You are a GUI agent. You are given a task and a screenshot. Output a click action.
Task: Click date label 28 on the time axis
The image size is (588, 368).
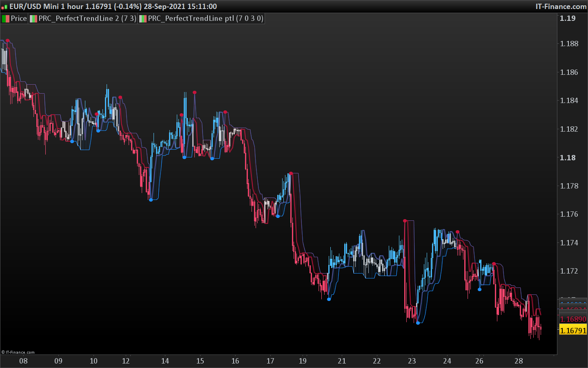[x=519, y=361]
